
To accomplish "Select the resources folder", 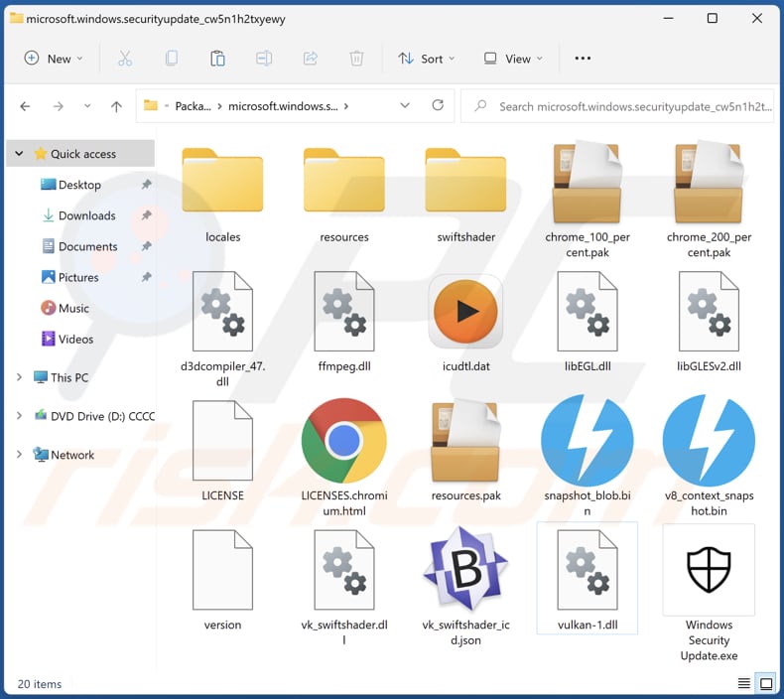I will tap(344, 196).
